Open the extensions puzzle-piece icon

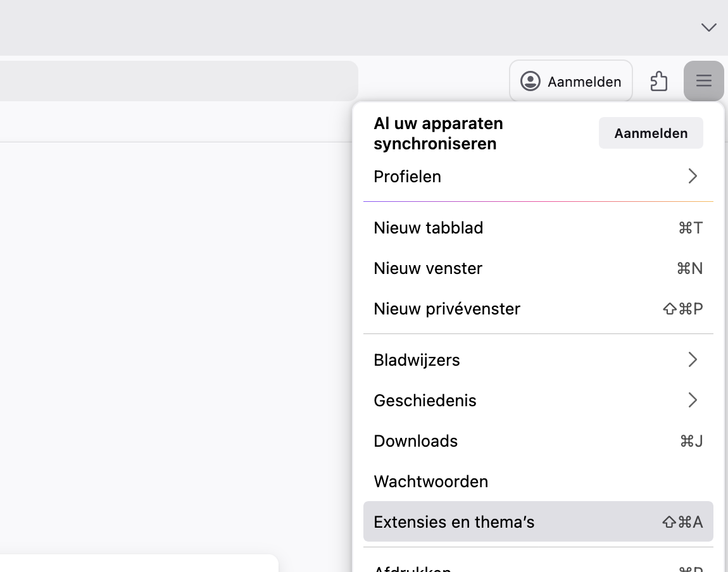658,80
